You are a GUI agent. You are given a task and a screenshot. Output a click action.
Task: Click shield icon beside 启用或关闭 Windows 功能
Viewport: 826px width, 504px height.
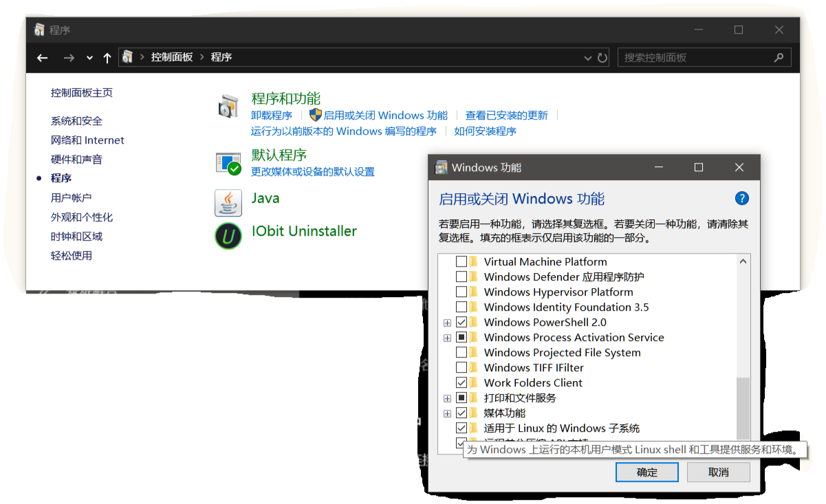click(316, 115)
